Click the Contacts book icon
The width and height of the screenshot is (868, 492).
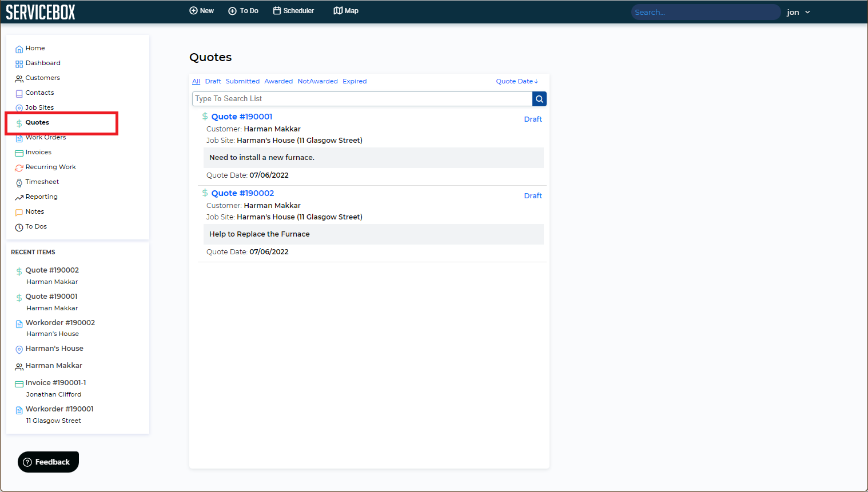coord(19,94)
